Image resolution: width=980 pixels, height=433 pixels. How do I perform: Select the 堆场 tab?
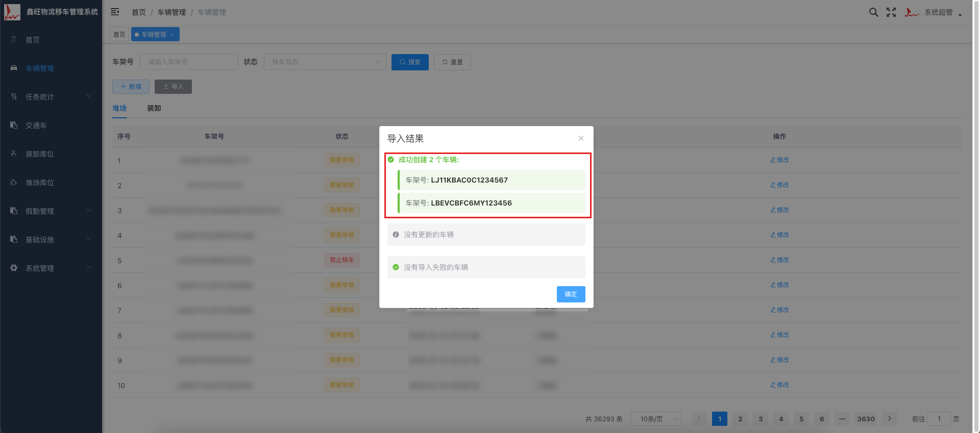point(119,108)
